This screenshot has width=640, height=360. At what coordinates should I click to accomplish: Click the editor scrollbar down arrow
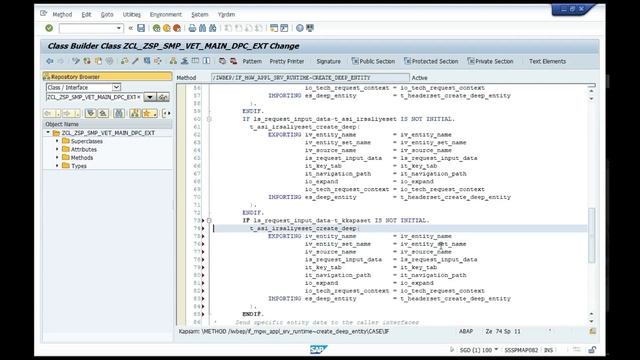(x=591, y=321)
